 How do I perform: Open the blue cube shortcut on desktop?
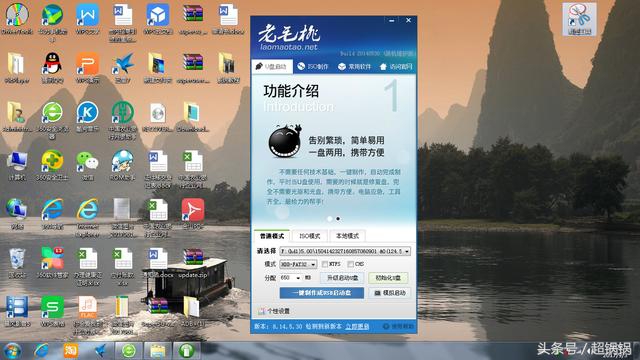(x=158, y=19)
